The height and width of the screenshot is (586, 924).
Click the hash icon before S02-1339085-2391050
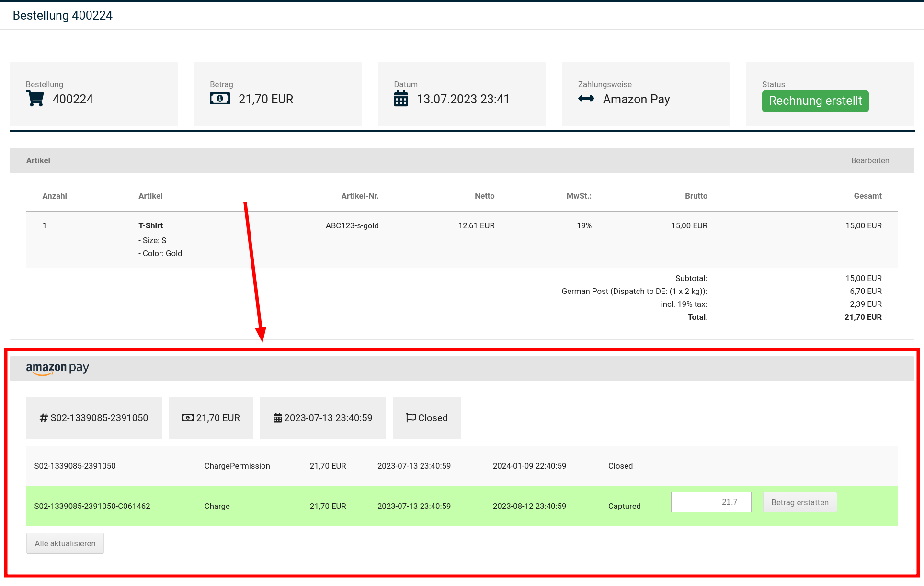tap(44, 418)
